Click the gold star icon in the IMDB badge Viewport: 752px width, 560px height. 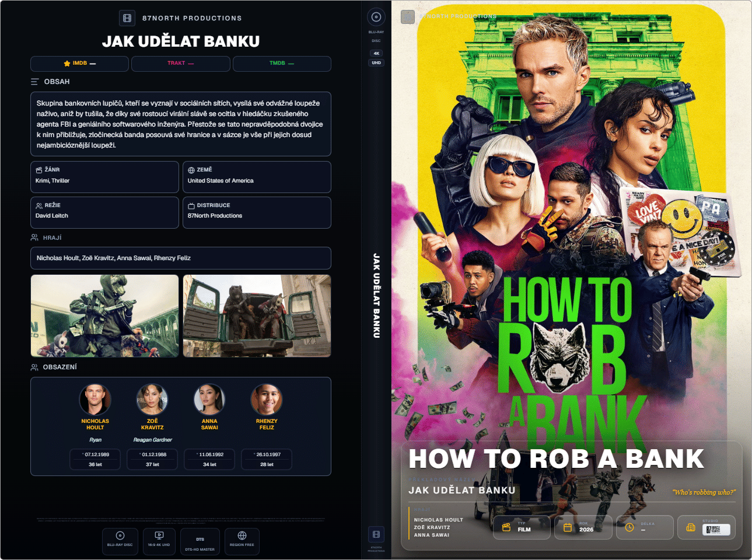(x=67, y=64)
